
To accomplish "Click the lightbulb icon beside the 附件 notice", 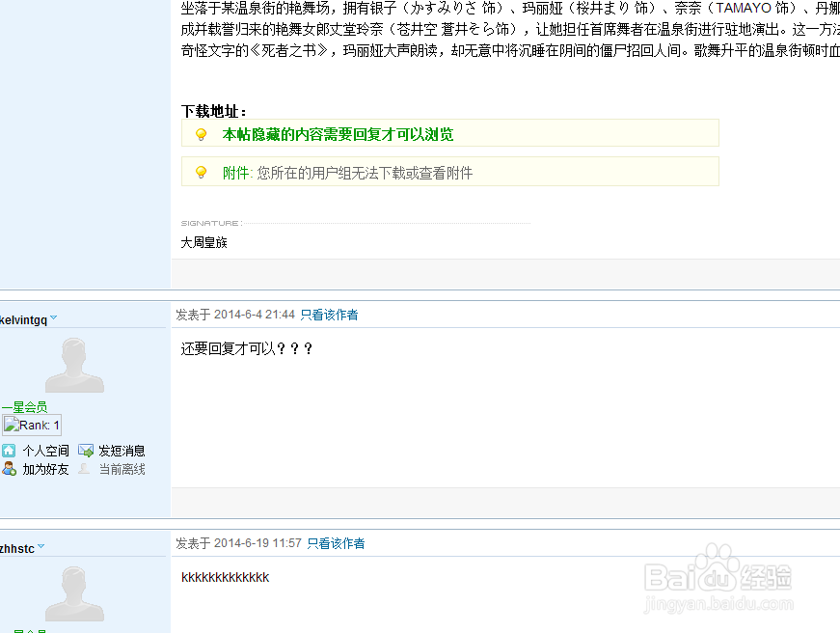I will 201,172.
